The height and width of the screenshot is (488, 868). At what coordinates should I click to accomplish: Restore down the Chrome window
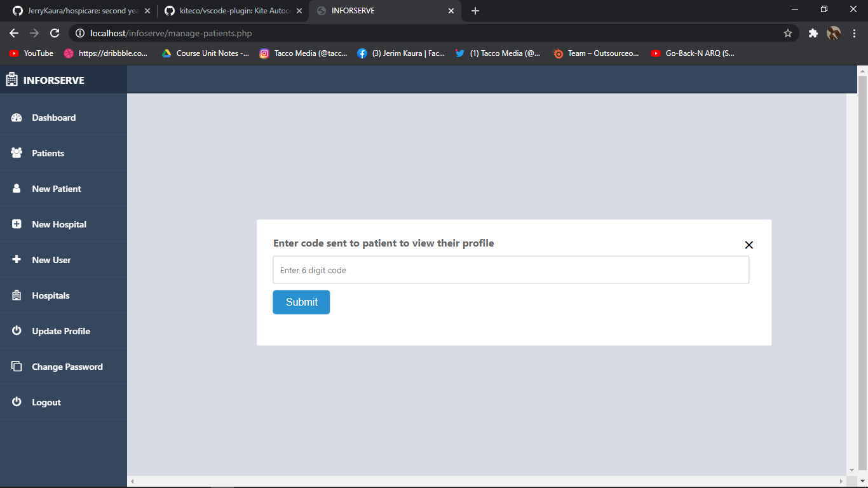pos(824,9)
